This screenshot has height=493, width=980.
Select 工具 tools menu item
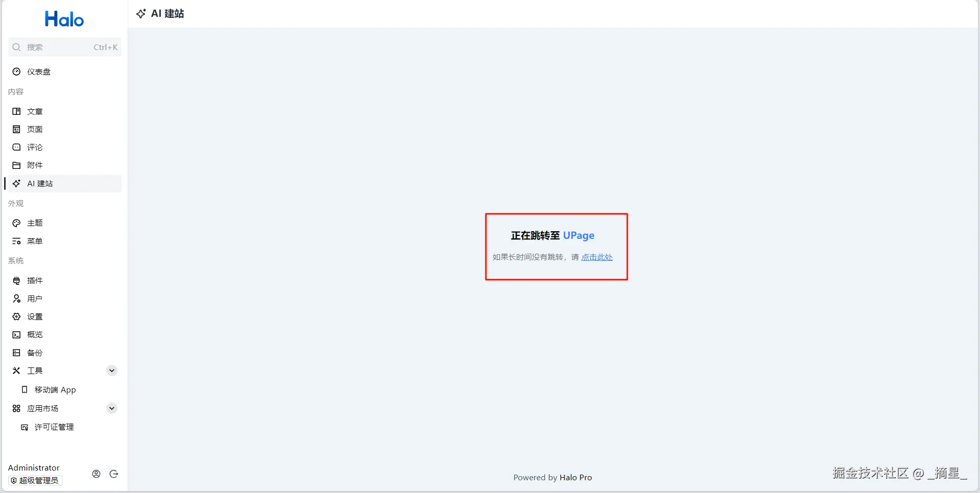pos(64,371)
